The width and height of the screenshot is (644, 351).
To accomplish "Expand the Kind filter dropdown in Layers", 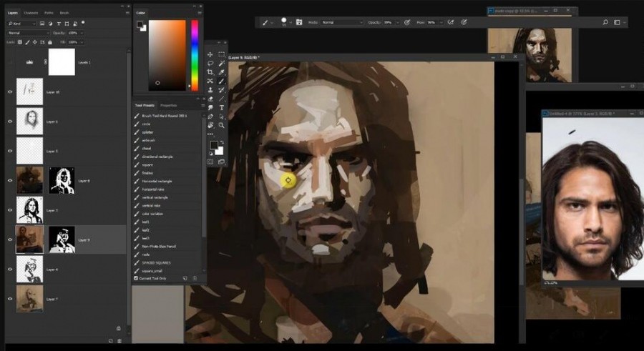I will [x=21, y=24].
